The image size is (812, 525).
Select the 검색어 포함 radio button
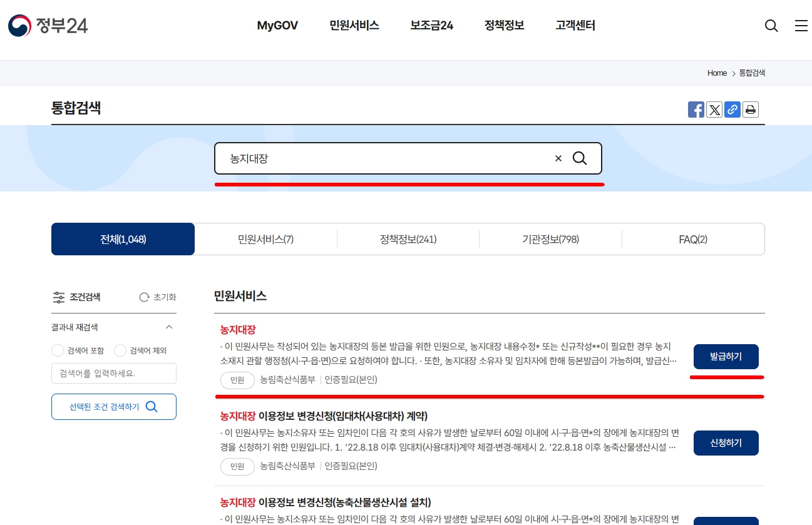tap(58, 350)
